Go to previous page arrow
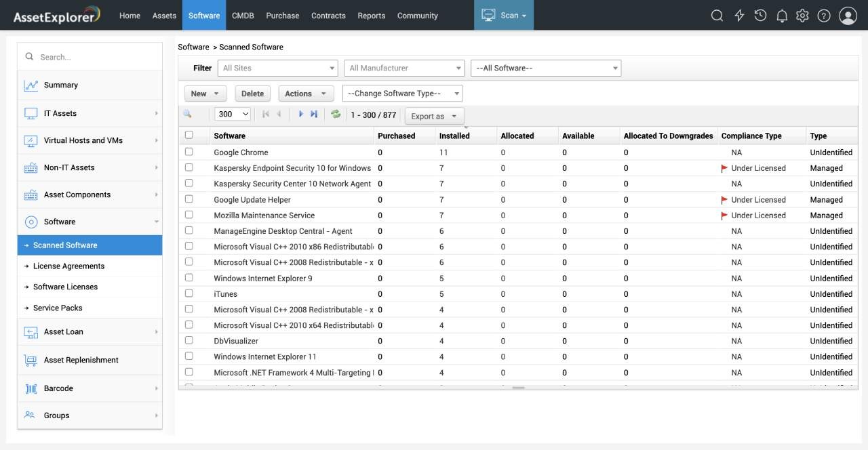Viewport: 868px width, 450px height. [279, 114]
